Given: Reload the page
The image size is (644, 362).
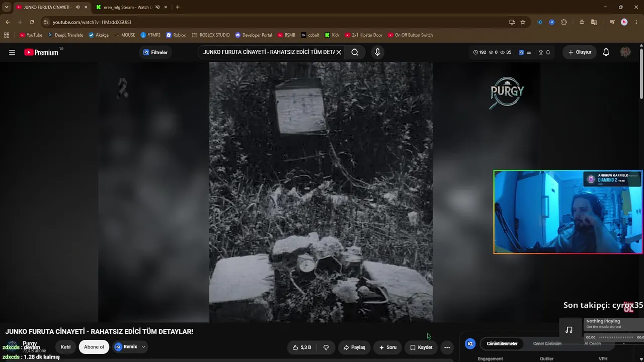Looking at the screenshot, I should (x=32, y=22).
